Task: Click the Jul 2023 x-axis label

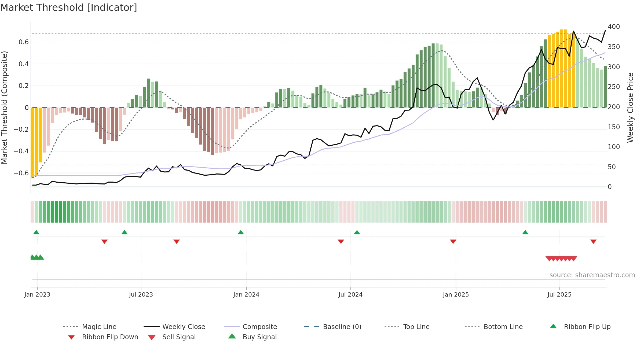Action: [141, 295]
